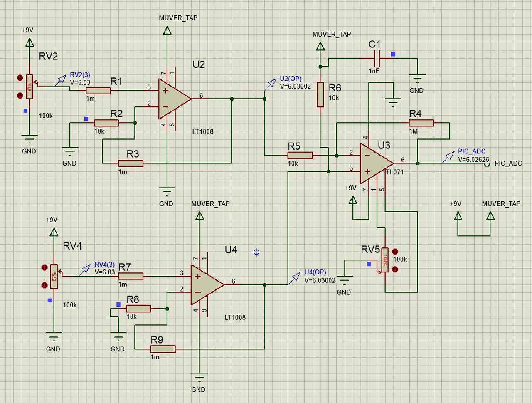Click RV5 potentiometer lower red adjust button
Viewport: 532px width, 403px height.
point(395,269)
